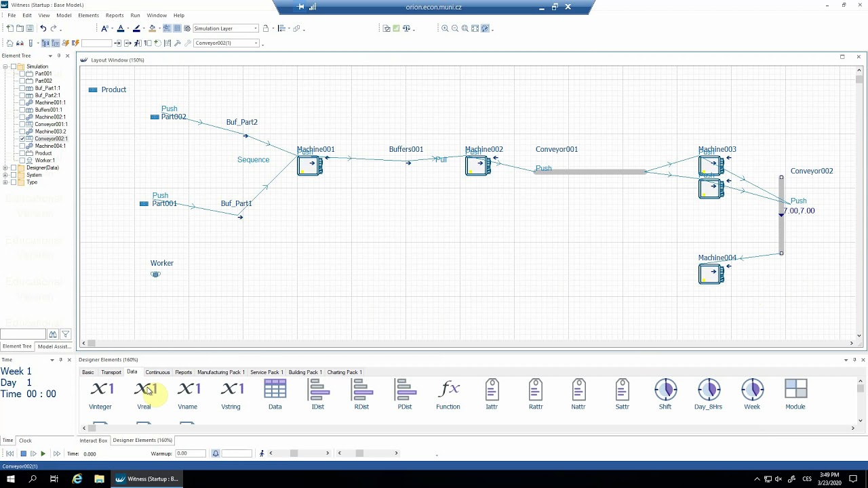
Task: Pick the Sattr attribute tag icon
Action: [x=623, y=389]
